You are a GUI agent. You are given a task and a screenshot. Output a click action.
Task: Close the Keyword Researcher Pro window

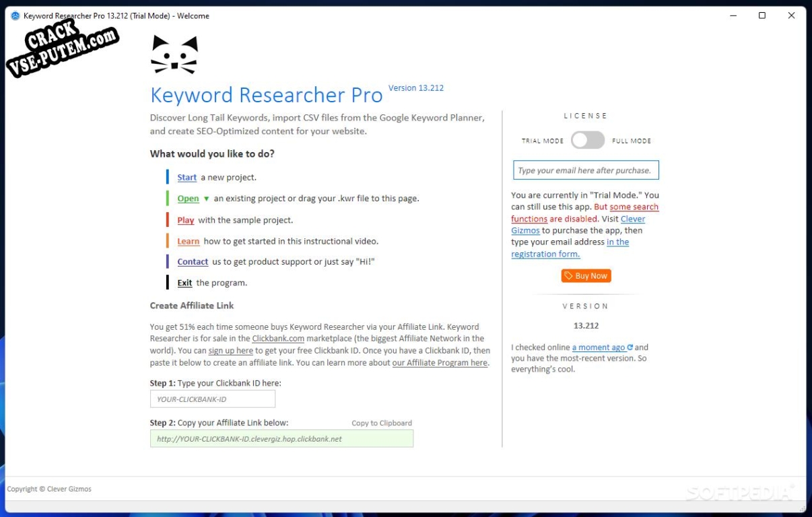coord(791,15)
